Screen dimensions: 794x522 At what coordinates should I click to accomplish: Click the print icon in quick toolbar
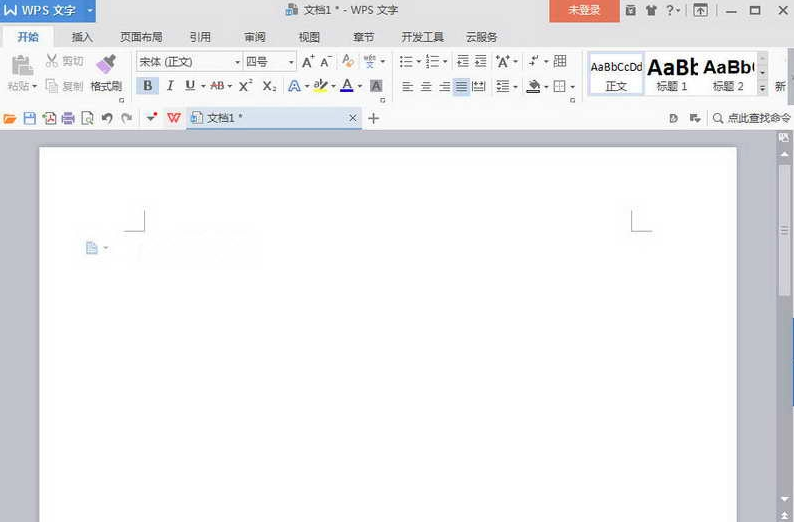pyautogui.click(x=68, y=118)
